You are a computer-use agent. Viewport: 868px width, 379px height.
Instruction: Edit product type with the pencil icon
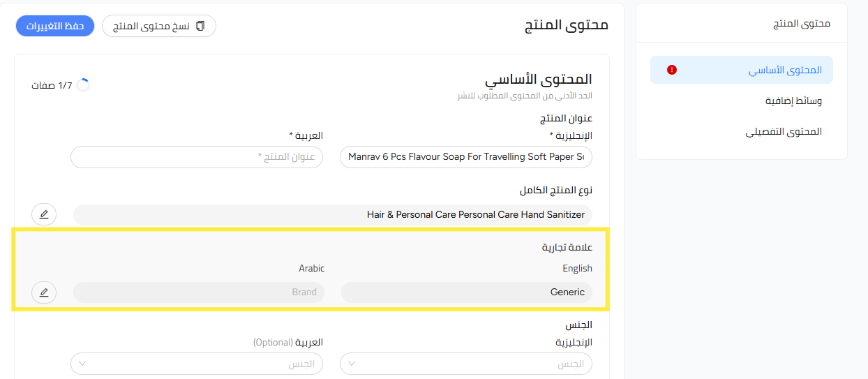[x=44, y=214]
